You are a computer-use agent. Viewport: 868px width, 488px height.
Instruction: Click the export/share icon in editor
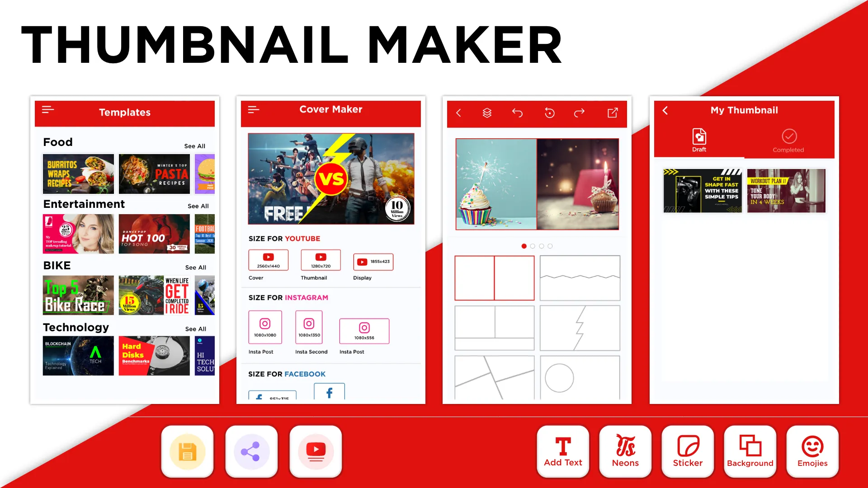(612, 113)
